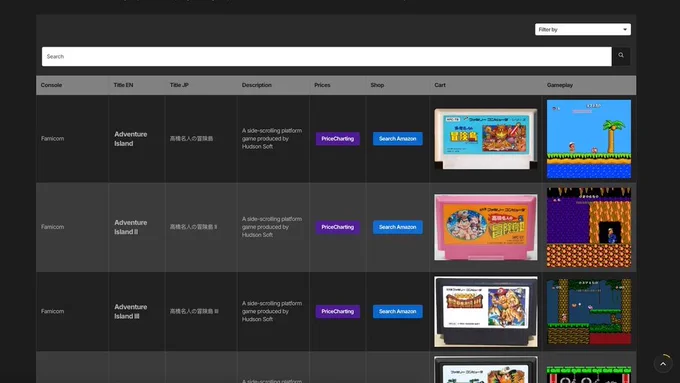The image size is (680, 383).
Task: Click the scroll-to-top arrow button
Action: (663, 364)
